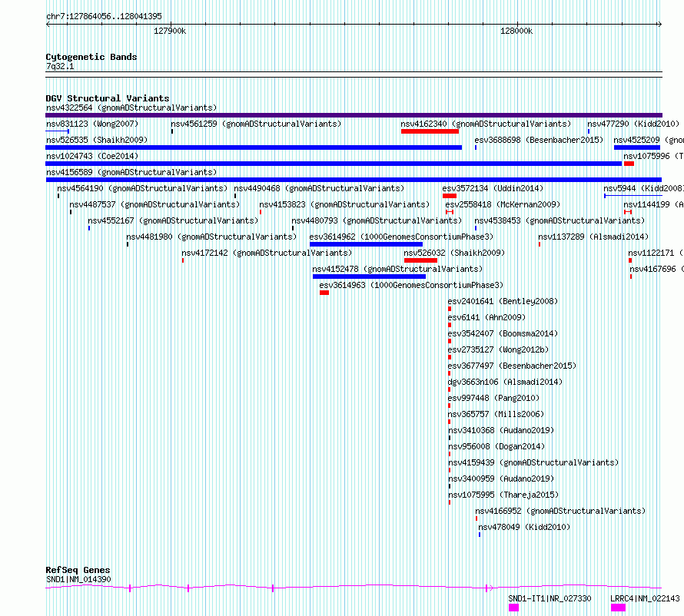
Task: Open the nsv4162340 gnomAD label
Action: click(x=486, y=124)
